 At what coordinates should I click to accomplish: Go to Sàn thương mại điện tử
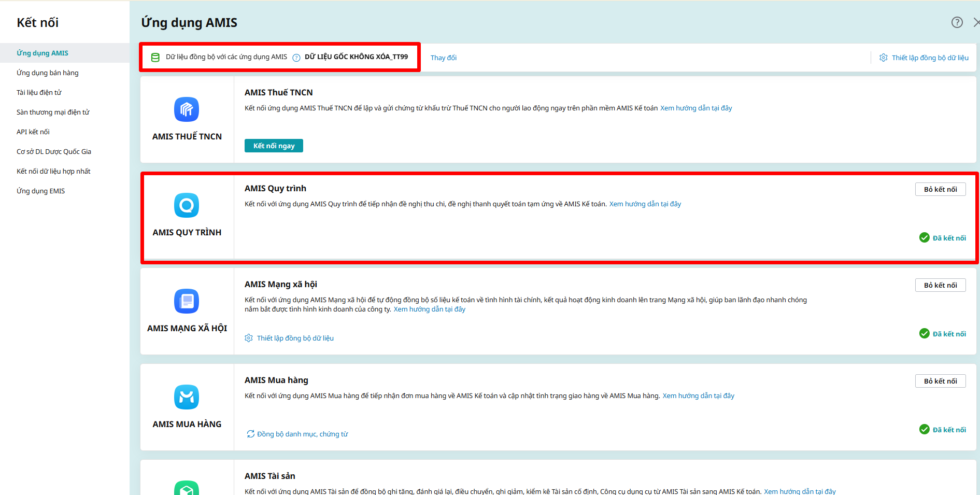point(65,112)
